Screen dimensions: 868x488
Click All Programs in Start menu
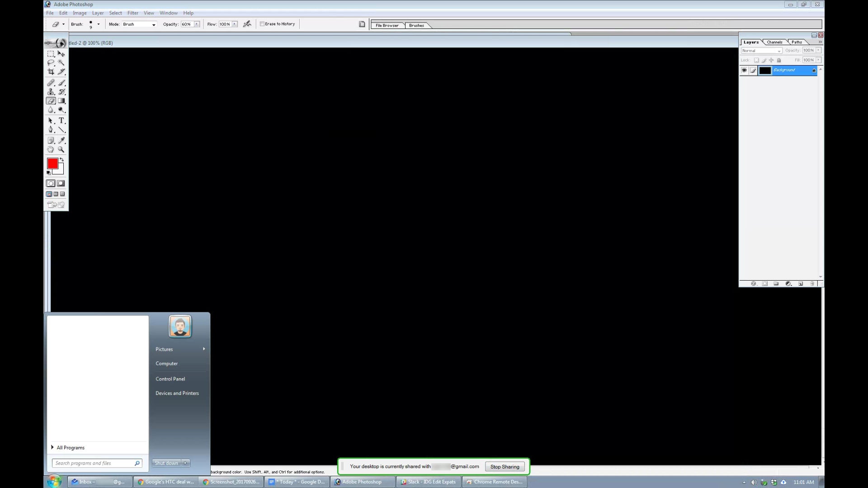[x=71, y=447]
